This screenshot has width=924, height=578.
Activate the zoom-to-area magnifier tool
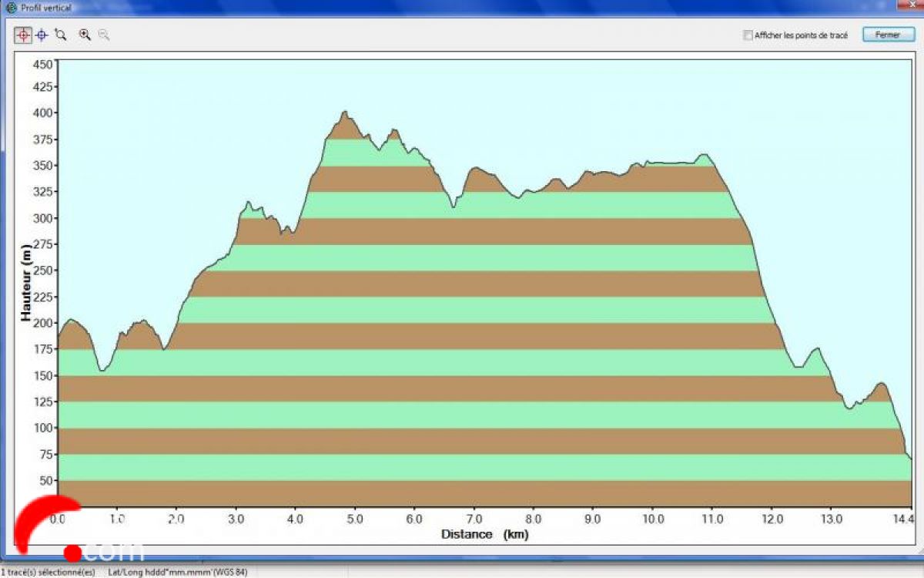(x=61, y=35)
